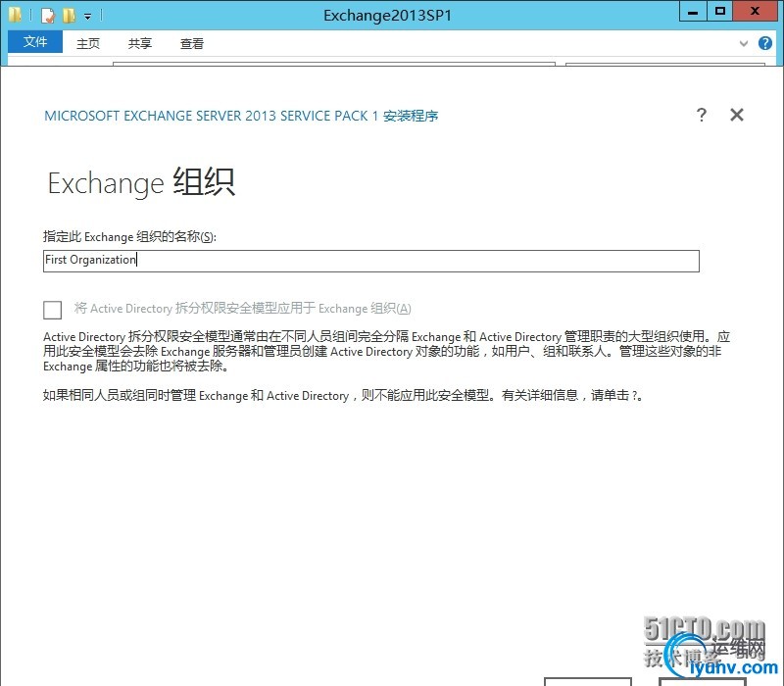Expand the ribbon with the chevron arrow

point(744,43)
